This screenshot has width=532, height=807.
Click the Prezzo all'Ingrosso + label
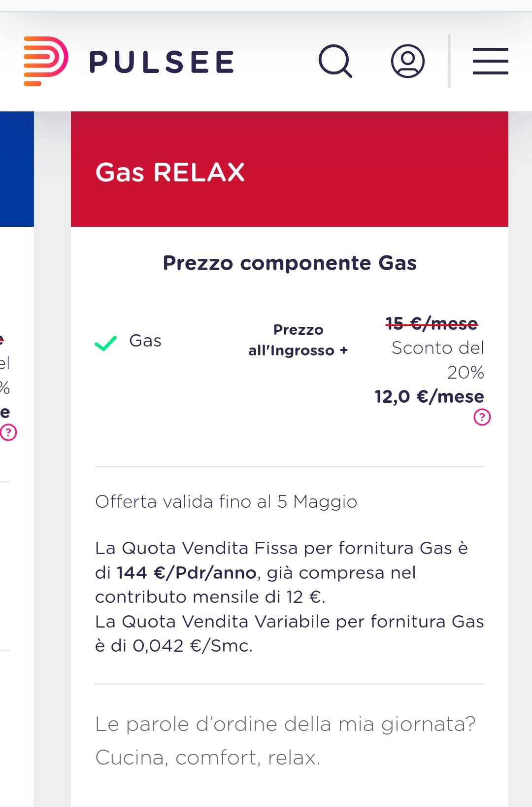298,340
